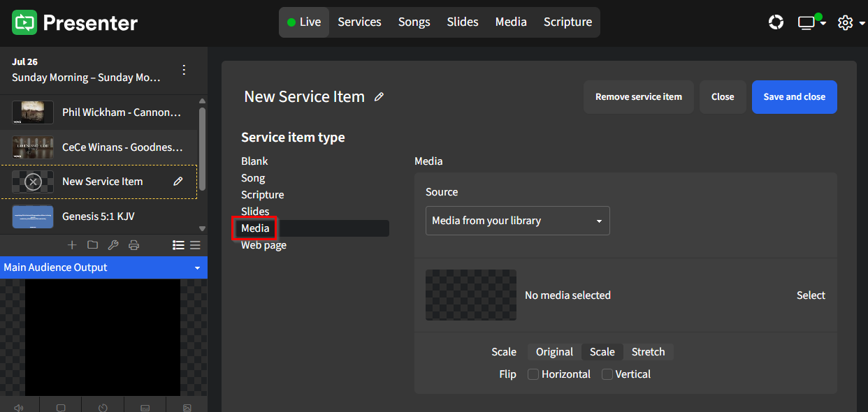Open the Services tab
The image size is (868, 412).
coord(360,22)
